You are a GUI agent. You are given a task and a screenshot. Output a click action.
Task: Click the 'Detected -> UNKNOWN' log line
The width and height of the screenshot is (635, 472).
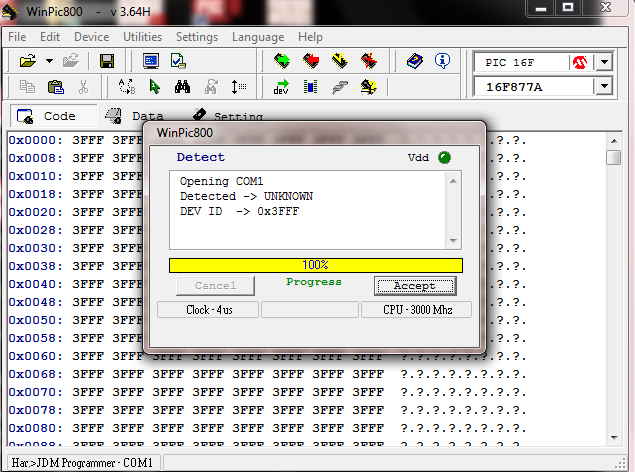pyautogui.click(x=246, y=196)
